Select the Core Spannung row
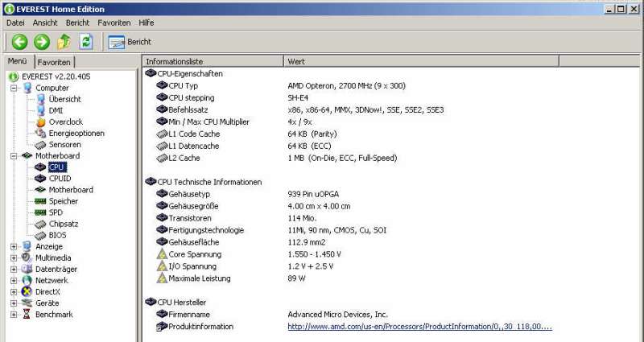The height and width of the screenshot is (342, 644). coord(249,254)
